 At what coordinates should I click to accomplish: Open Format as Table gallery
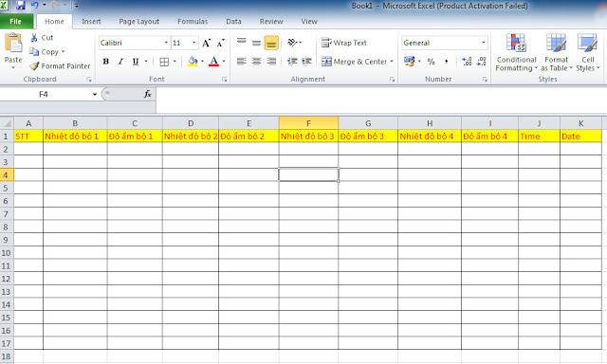(557, 52)
